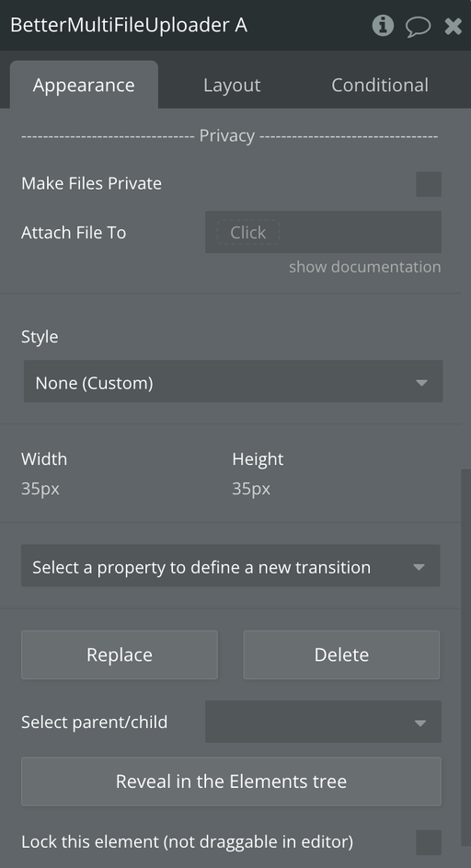Toggle Lock this element checkbox
Viewport: 471px width, 868px height.
click(429, 842)
